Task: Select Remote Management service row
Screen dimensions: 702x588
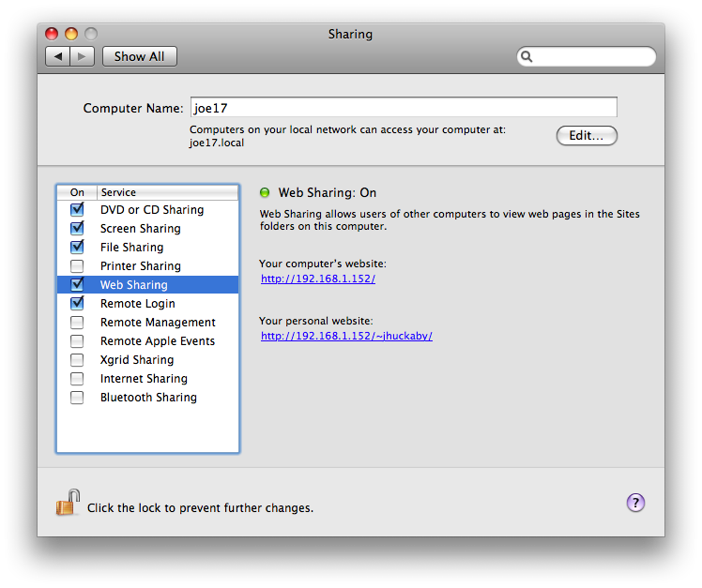Action: [158, 323]
